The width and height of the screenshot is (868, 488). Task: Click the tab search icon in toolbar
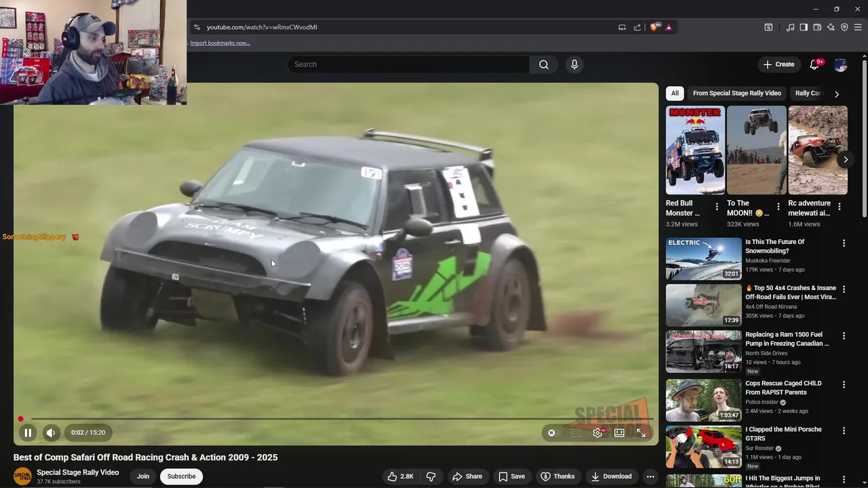[x=768, y=27]
